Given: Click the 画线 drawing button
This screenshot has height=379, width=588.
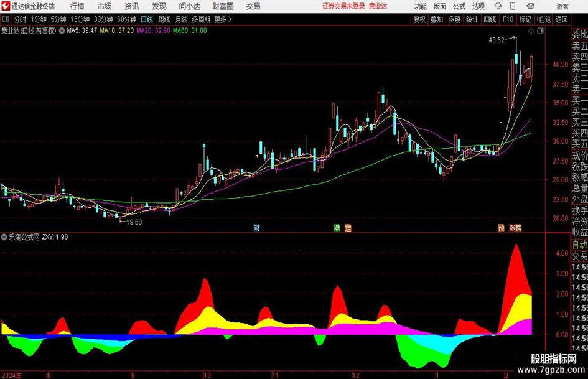Looking at the screenshot, I should 490,19.
